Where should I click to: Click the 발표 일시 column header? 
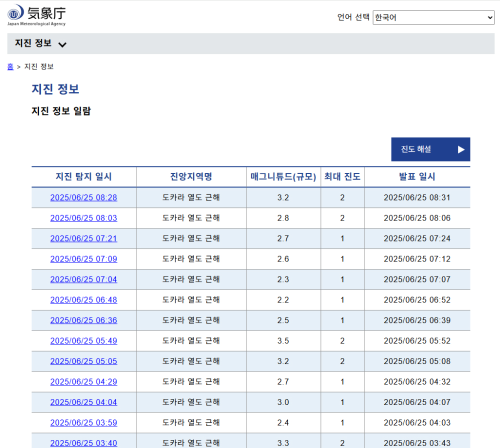[x=417, y=176]
